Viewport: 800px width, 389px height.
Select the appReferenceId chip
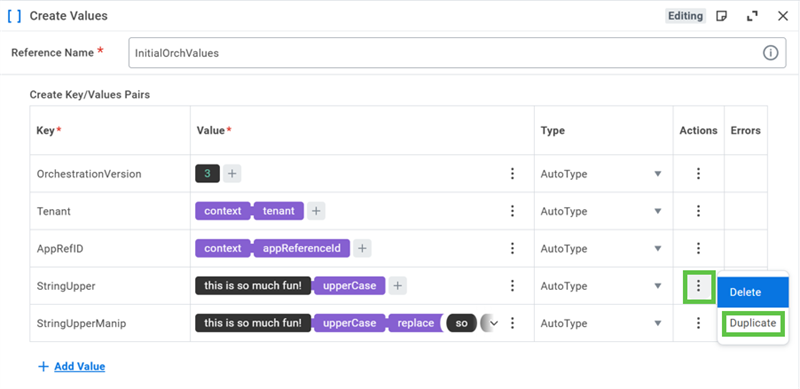(302, 249)
